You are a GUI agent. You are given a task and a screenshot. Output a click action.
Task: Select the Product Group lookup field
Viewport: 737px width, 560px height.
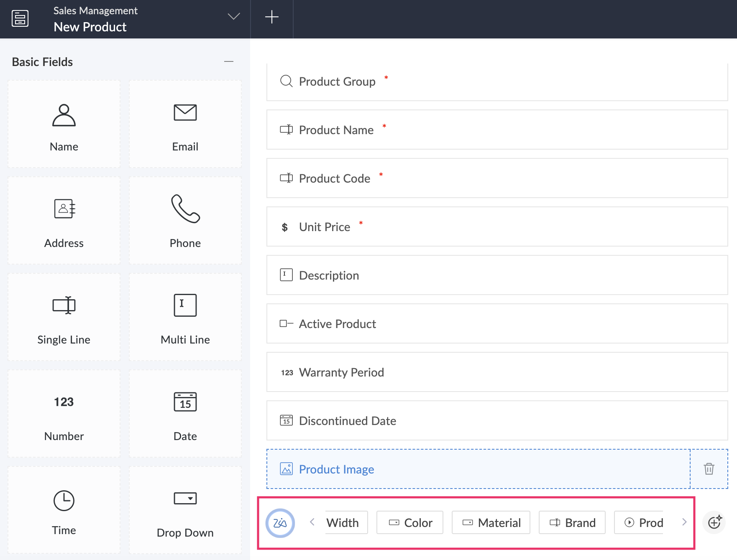(x=497, y=82)
